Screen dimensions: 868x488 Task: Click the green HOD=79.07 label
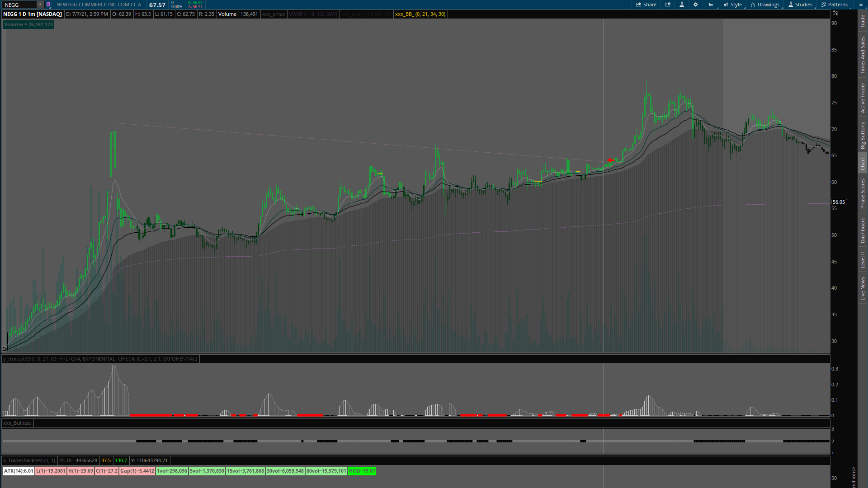(362, 471)
